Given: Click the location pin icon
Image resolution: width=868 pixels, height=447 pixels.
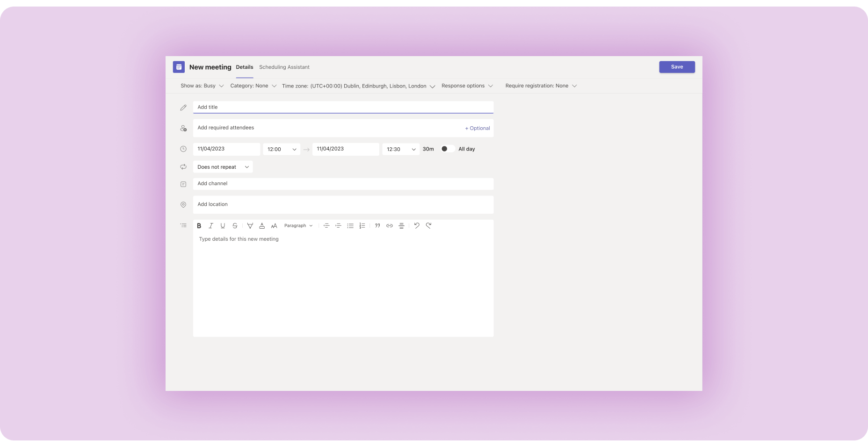Looking at the screenshot, I should point(183,205).
